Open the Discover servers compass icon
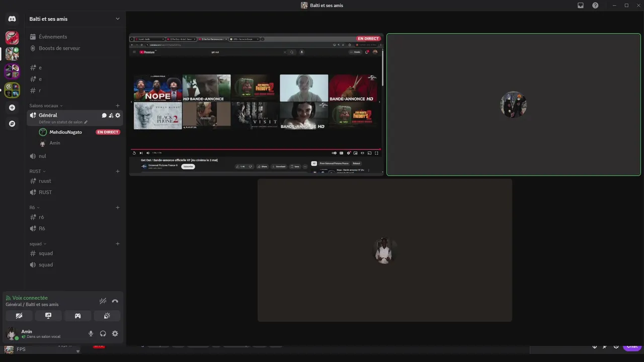 click(x=12, y=124)
